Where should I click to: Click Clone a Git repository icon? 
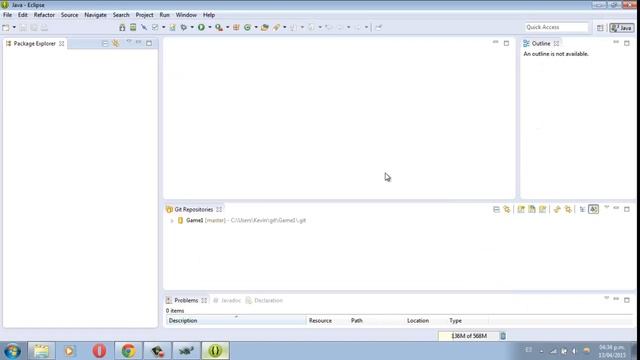tap(532, 209)
